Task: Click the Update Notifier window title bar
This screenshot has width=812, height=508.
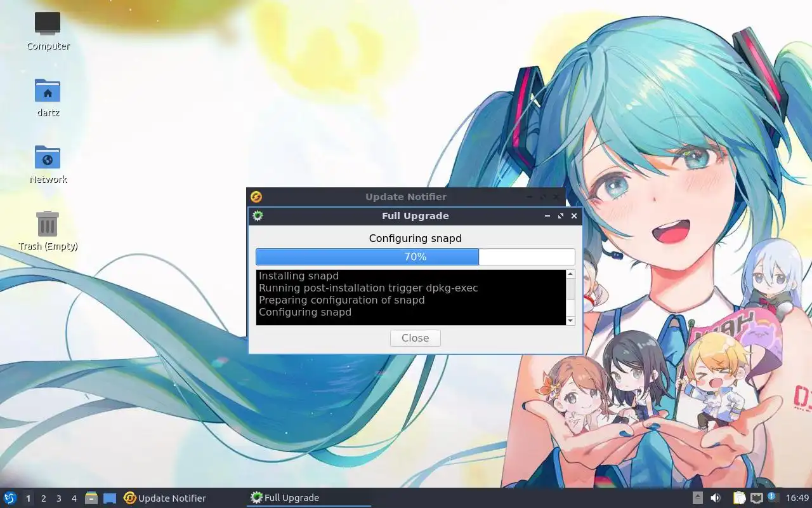Action: click(406, 197)
